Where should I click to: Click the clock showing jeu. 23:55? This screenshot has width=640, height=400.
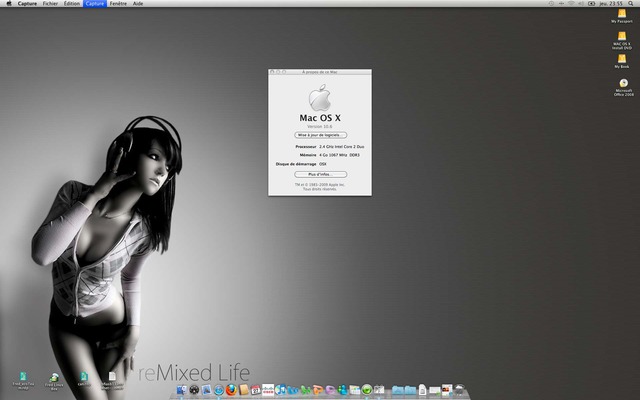click(611, 3)
